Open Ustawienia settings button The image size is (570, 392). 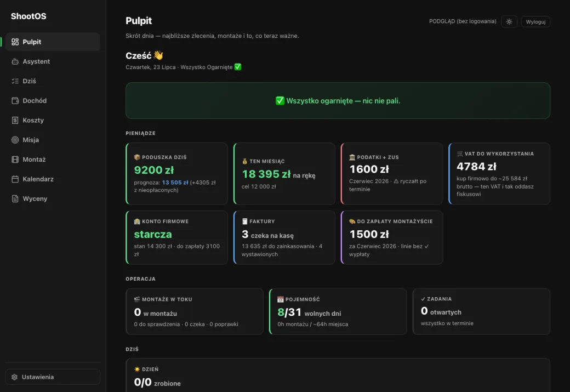(53, 377)
